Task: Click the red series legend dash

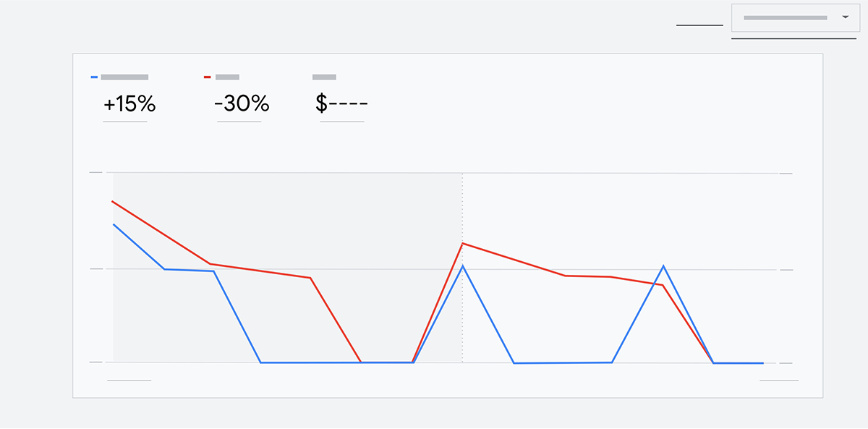Action: pos(208,77)
